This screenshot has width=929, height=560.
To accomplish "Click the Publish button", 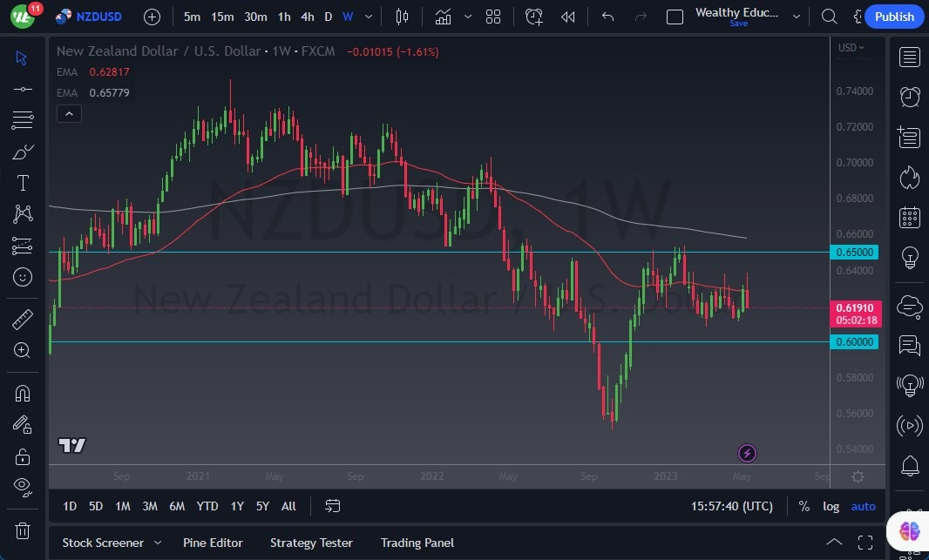I will click(x=894, y=16).
